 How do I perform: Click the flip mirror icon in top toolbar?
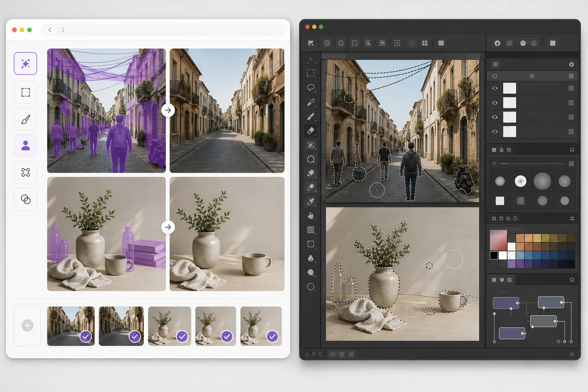(382, 43)
